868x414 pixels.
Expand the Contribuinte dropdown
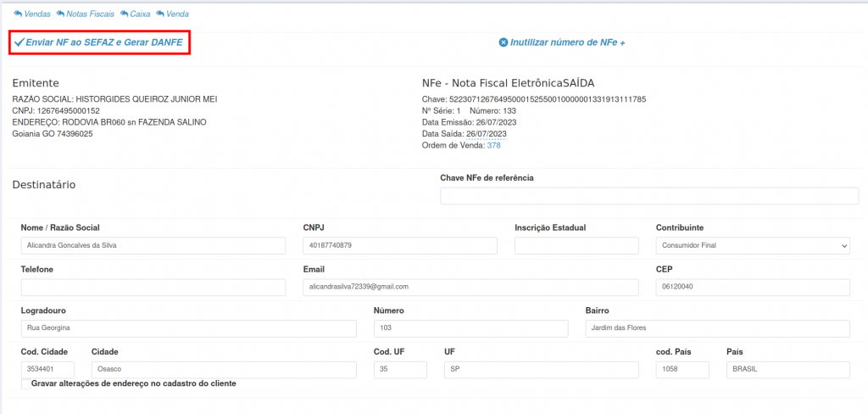click(x=753, y=245)
